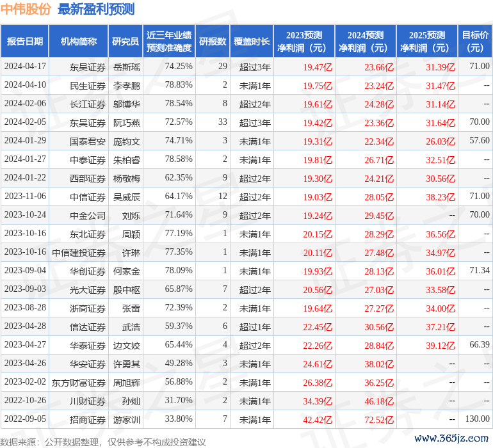Click the 最新盈利预测 title text
Screen dimensions: 493x448
96,9
